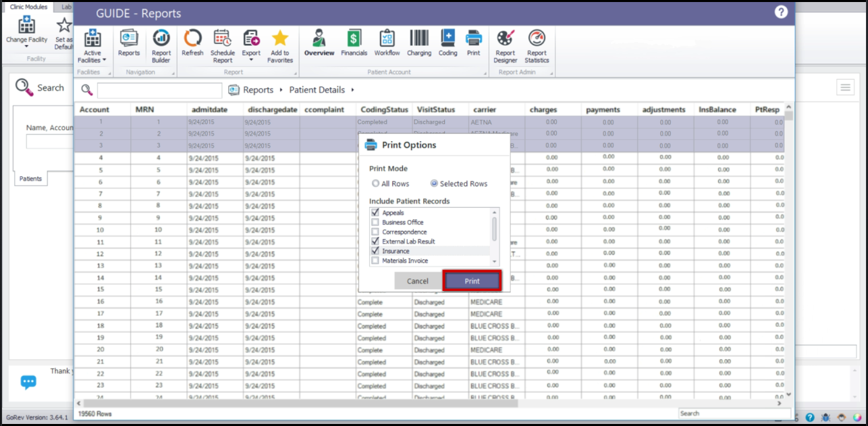Refresh the report data
The image size is (868, 426).
(x=192, y=43)
